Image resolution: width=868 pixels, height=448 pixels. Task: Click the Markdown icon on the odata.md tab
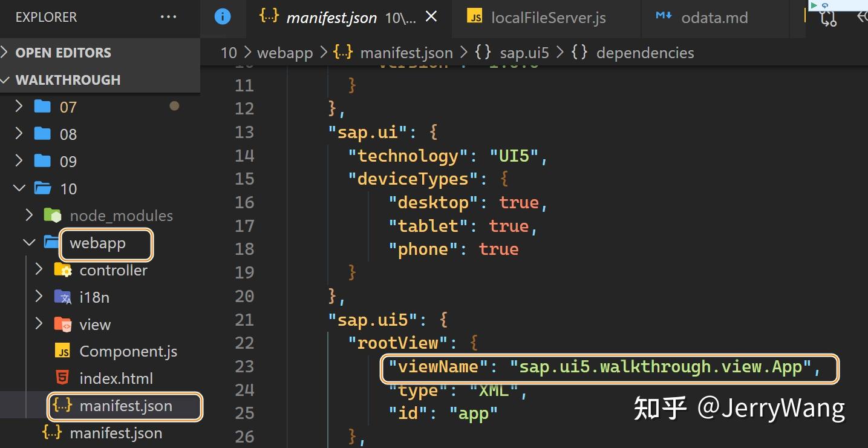[x=664, y=17]
